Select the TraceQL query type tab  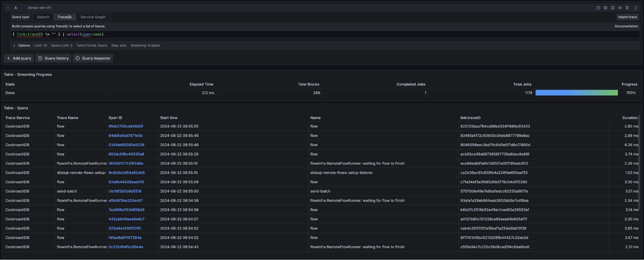(65, 17)
